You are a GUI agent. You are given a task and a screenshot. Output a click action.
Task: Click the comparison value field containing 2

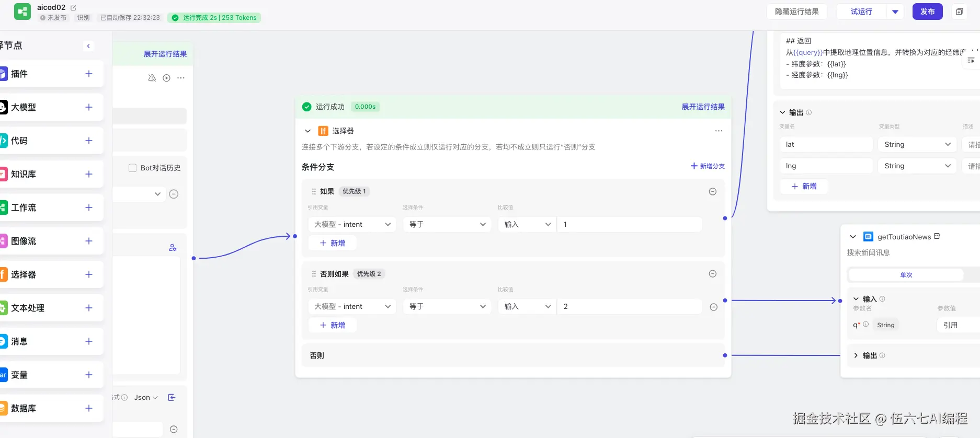pos(630,306)
